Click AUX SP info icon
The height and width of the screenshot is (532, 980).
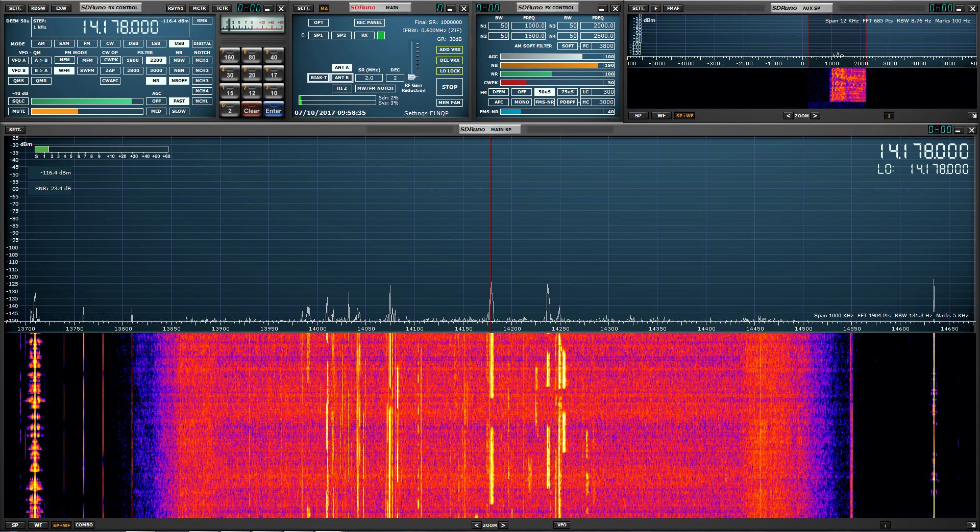[x=889, y=116]
